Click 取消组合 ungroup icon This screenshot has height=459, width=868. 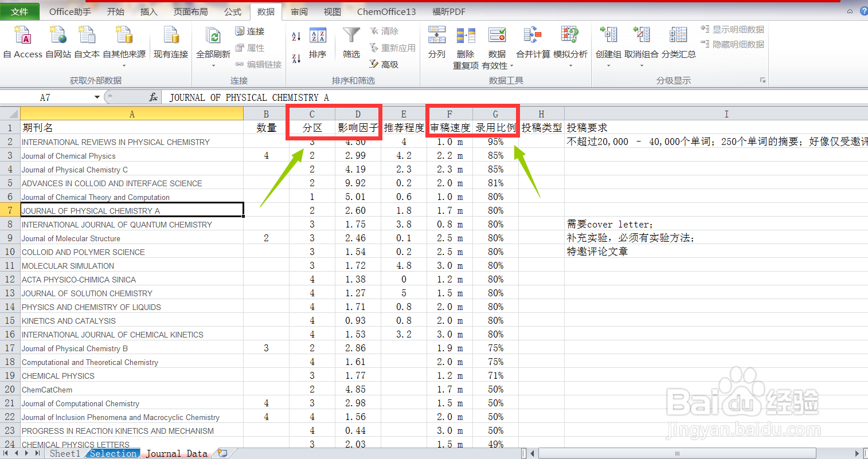[642, 36]
